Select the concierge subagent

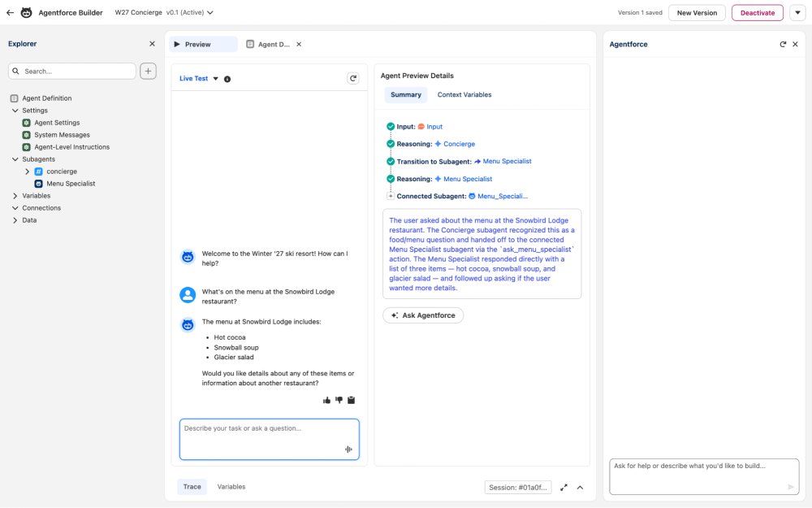pyautogui.click(x=62, y=172)
